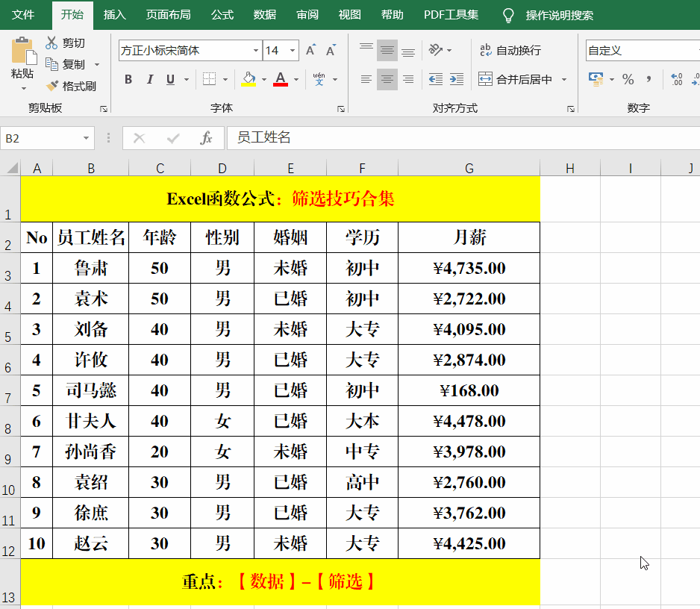Open the PDF工具集 tab
The height and width of the screenshot is (609, 700).
tap(451, 15)
